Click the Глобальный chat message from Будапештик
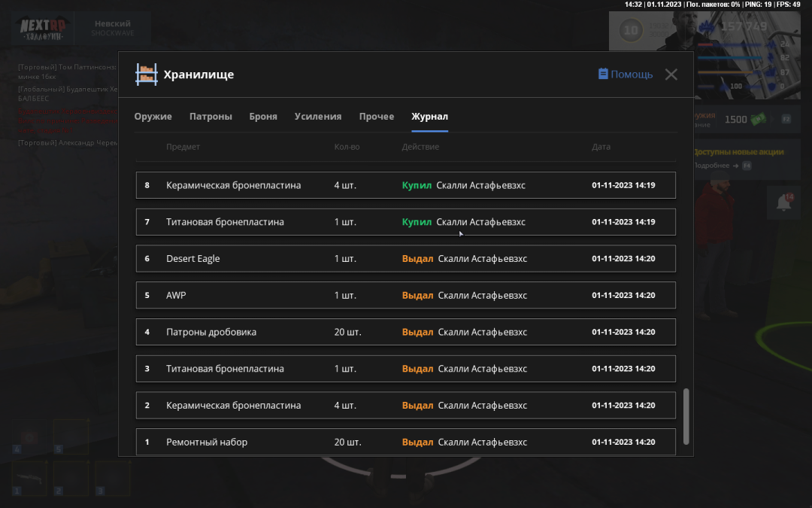 [68, 93]
